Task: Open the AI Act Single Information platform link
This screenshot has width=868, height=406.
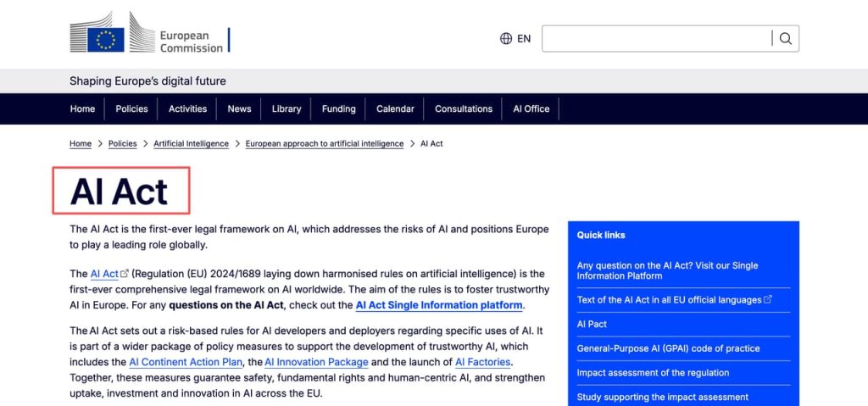Action: (x=439, y=305)
